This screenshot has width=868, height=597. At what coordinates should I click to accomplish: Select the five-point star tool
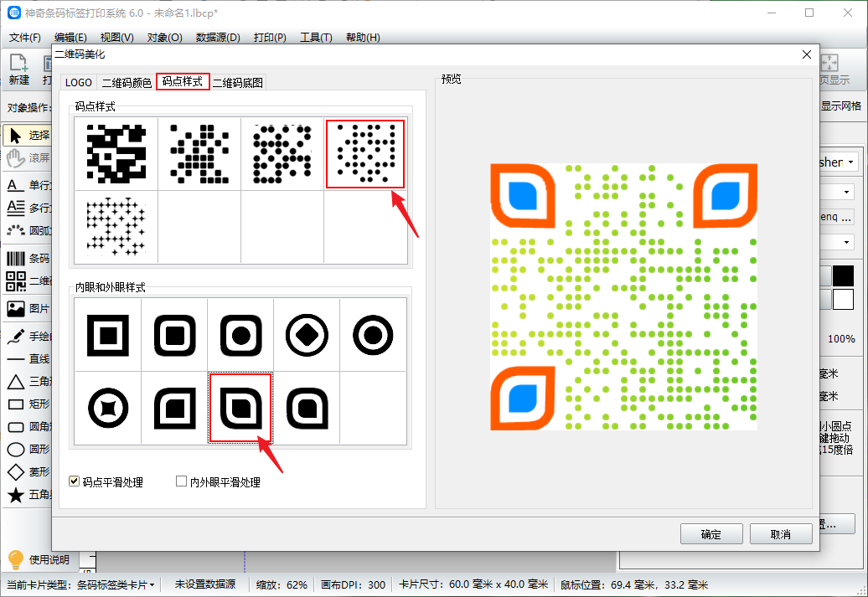[x=28, y=495]
